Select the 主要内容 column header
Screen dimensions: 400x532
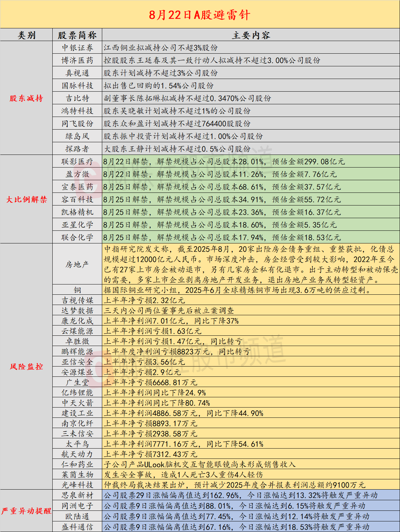[251, 35]
